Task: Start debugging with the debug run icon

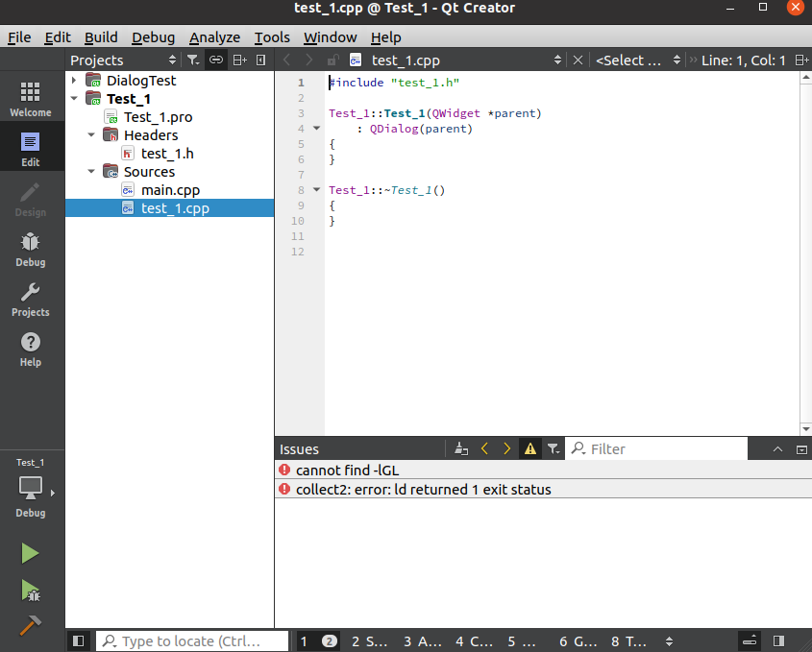Action: pyautogui.click(x=30, y=592)
